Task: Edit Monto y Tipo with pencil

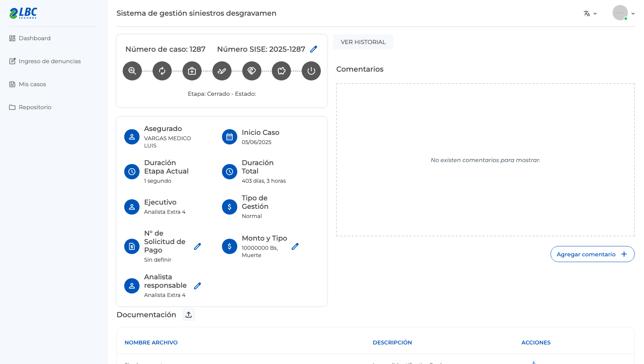Action: pos(295,246)
